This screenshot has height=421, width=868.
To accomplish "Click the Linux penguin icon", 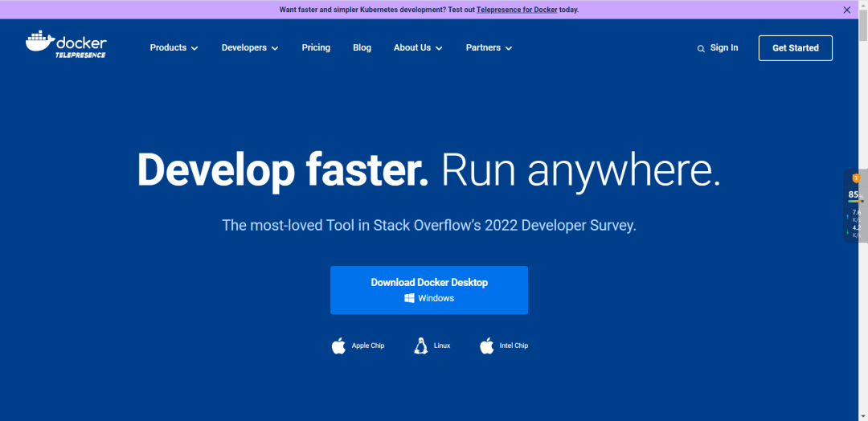I will pos(420,345).
